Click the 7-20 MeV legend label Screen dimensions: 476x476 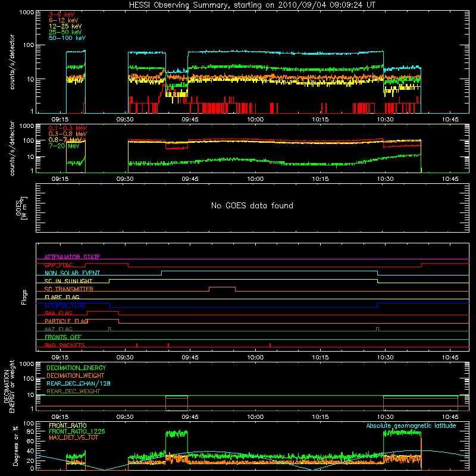coord(64,146)
